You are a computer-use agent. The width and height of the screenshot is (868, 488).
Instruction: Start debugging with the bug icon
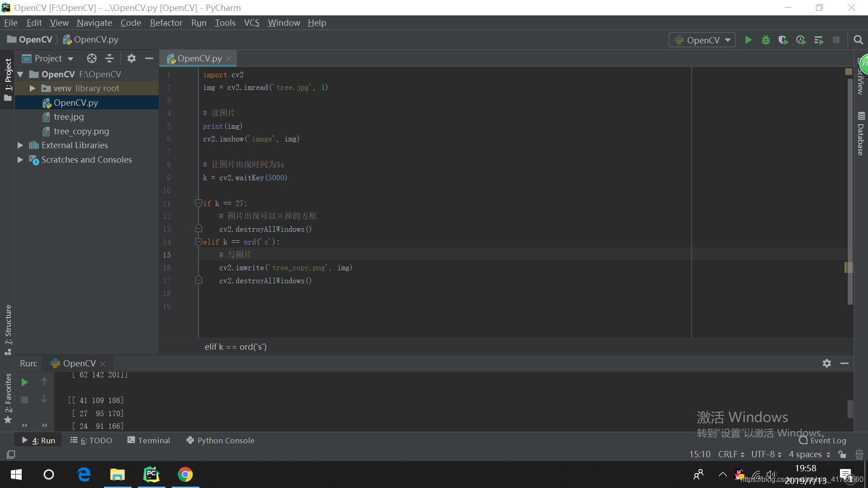click(766, 40)
